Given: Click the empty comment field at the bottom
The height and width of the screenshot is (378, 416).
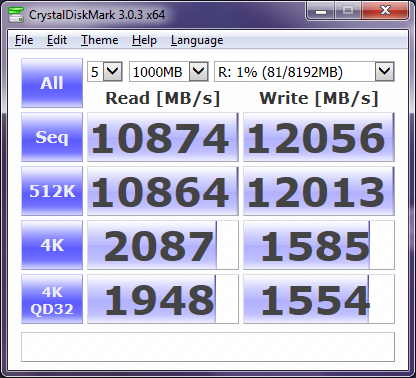Looking at the screenshot, I should pos(208,347).
